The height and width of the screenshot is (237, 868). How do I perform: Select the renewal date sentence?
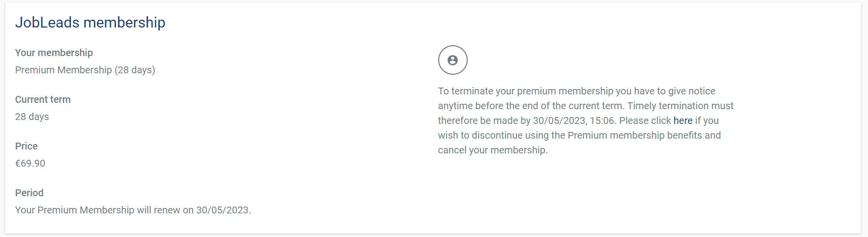click(133, 210)
